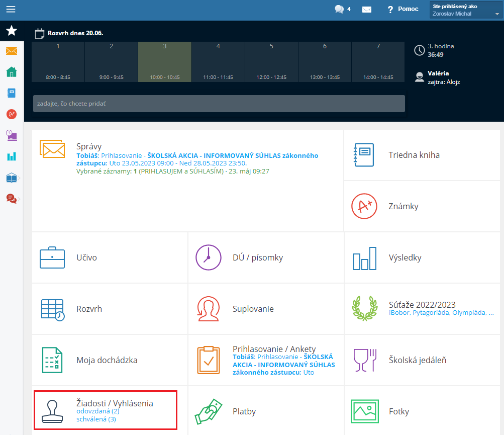Open the hamburger menu
Image resolution: width=504 pixels, height=435 pixels.
point(11,9)
